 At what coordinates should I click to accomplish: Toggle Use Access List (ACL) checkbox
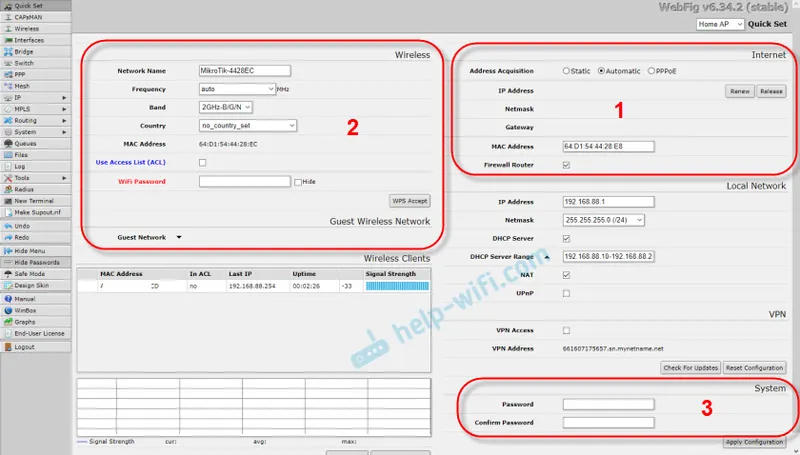[203, 162]
